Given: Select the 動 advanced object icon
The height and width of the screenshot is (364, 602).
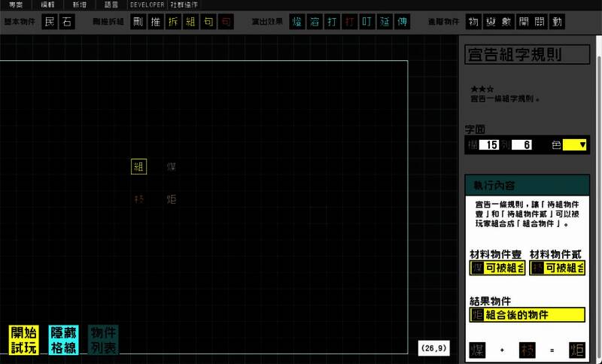Looking at the screenshot, I should pyautogui.click(x=557, y=22).
